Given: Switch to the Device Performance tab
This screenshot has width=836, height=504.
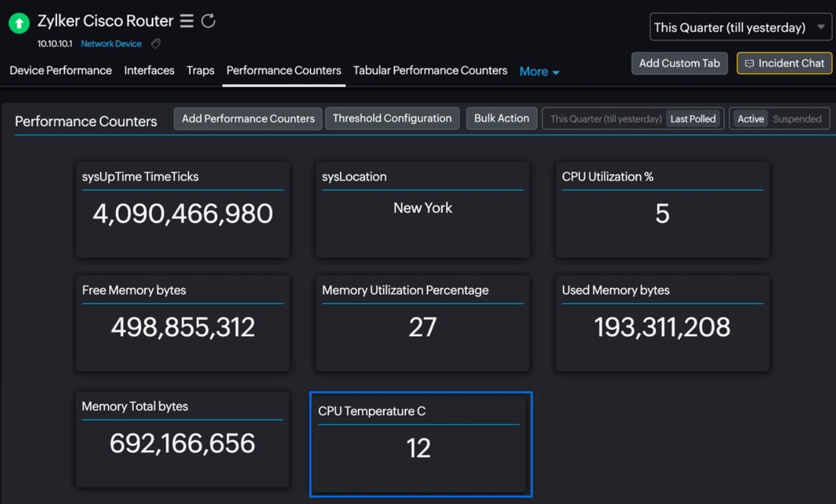Looking at the screenshot, I should [x=61, y=70].
